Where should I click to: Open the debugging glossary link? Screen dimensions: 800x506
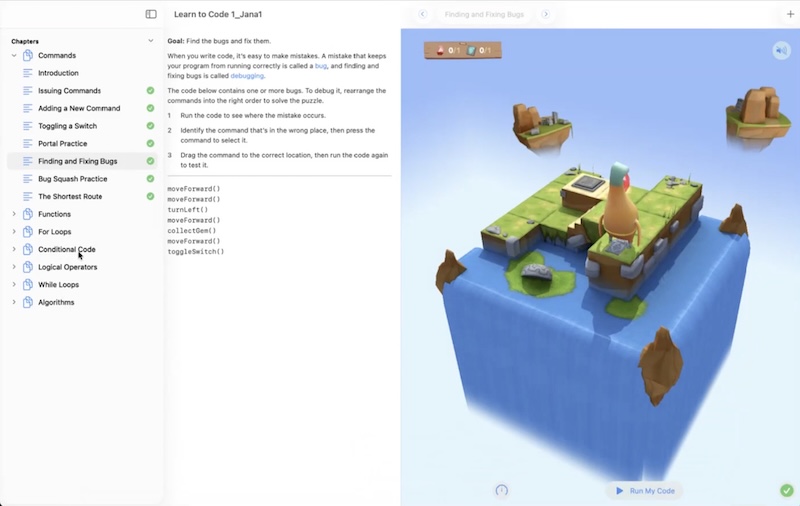[247, 75]
